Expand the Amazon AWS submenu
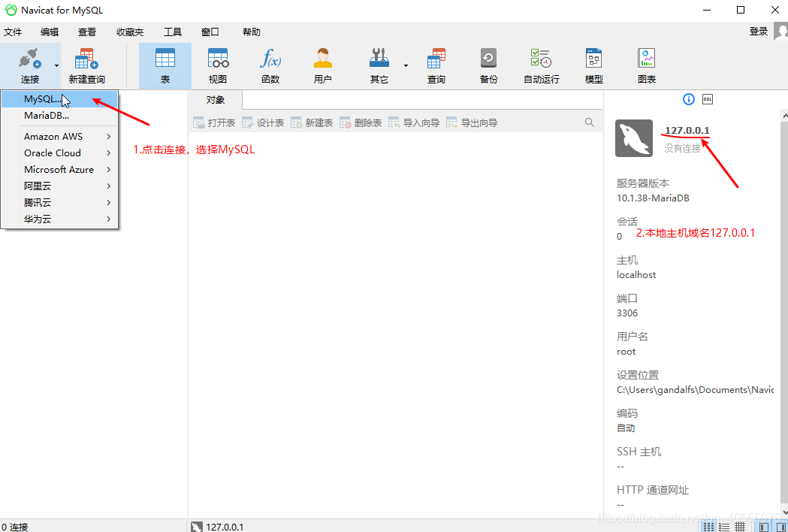Viewport: 788px width, 532px height. [x=109, y=136]
